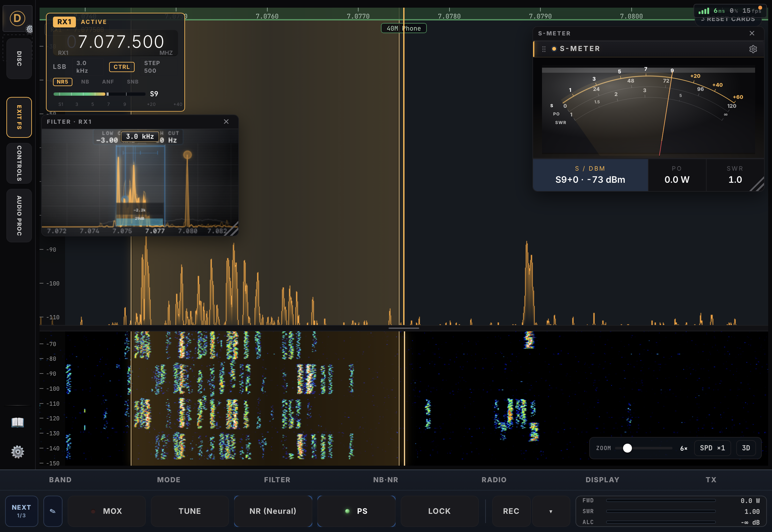Click the SPD ×1 speed button
The image size is (772, 532).
coord(712,448)
